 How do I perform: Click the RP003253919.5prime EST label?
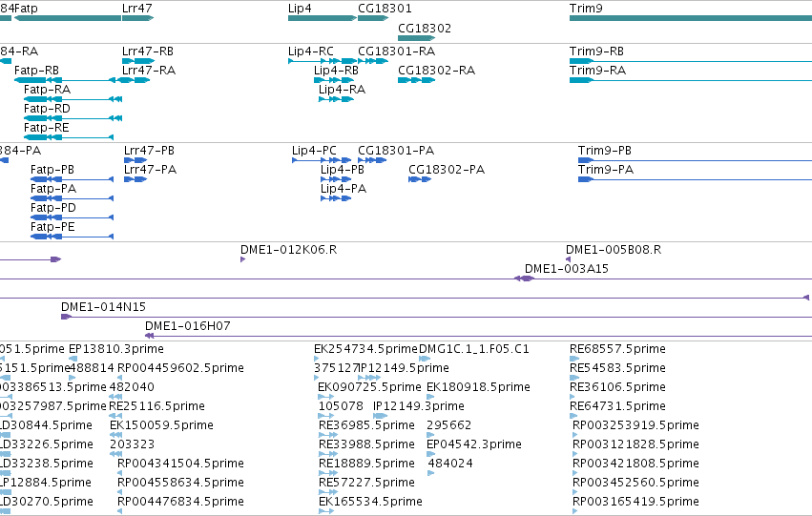point(635,425)
